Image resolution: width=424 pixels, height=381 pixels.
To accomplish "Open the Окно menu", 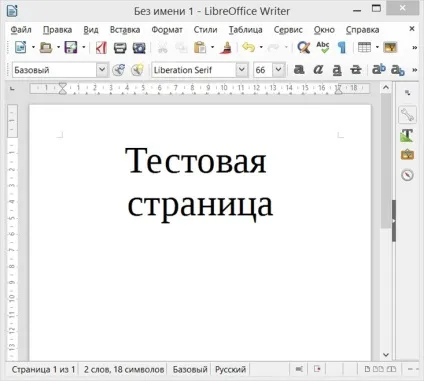I will (x=324, y=30).
